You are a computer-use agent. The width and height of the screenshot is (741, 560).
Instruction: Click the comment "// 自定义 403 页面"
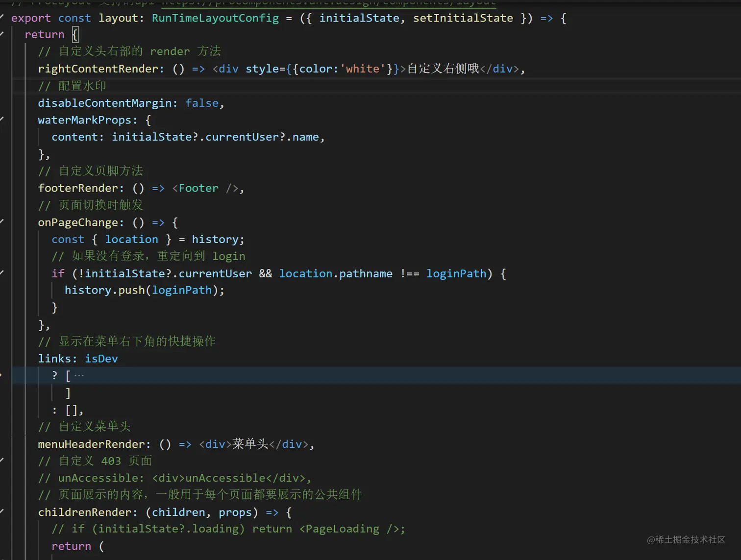[95, 461]
